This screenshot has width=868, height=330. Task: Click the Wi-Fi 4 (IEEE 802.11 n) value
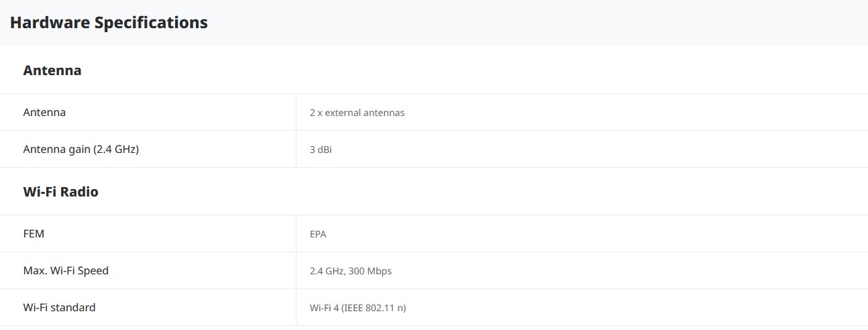pyautogui.click(x=358, y=308)
